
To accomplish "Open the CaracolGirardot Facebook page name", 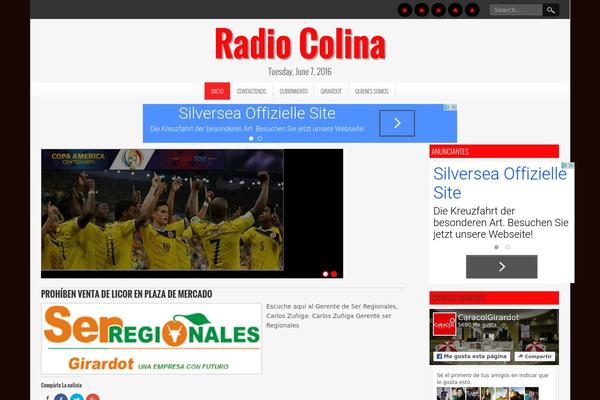I will [x=488, y=317].
